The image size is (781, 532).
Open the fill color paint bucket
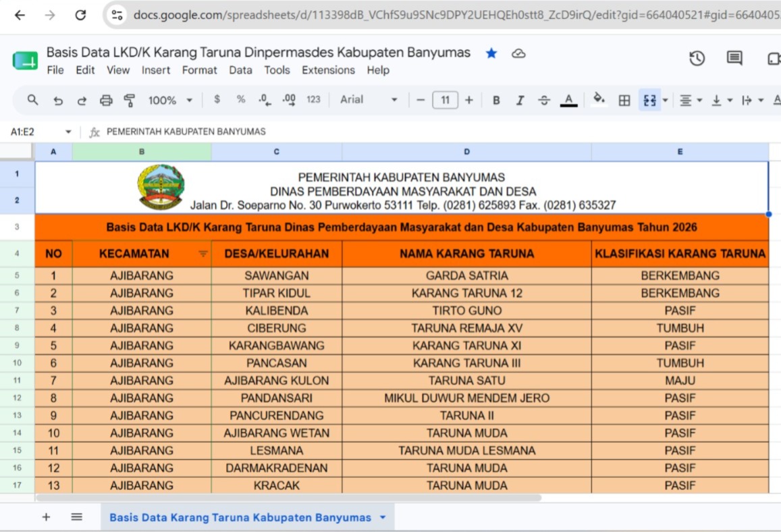599,100
